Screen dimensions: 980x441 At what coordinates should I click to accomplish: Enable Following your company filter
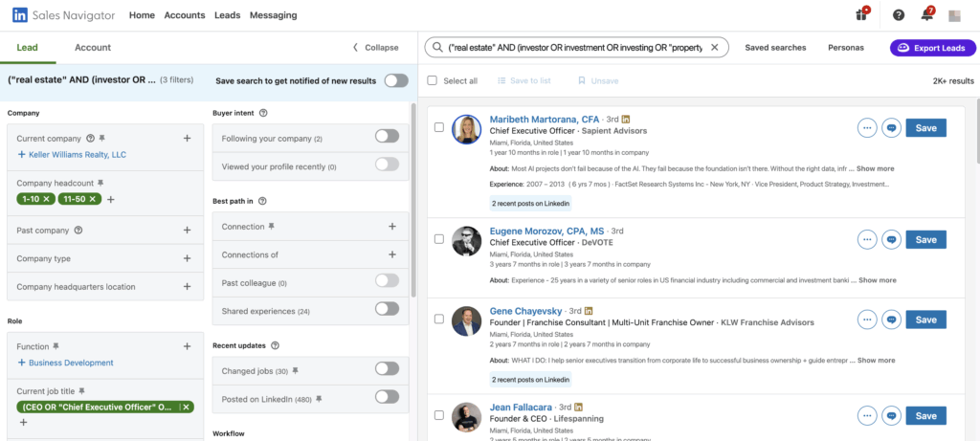click(x=387, y=136)
